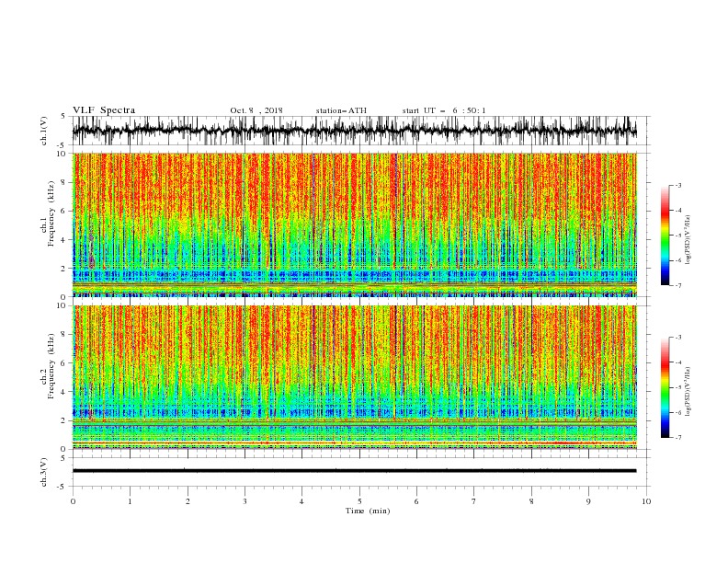Click the "Time (min)" axis title

(368, 511)
